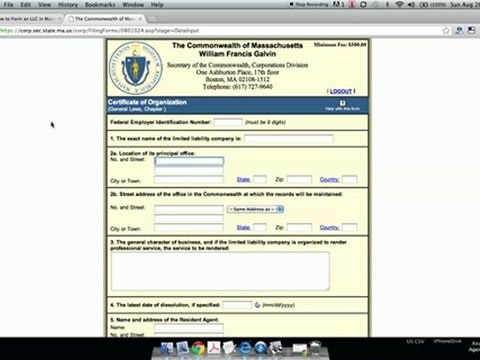Click the volume icon in menu bar

[411, 5]
